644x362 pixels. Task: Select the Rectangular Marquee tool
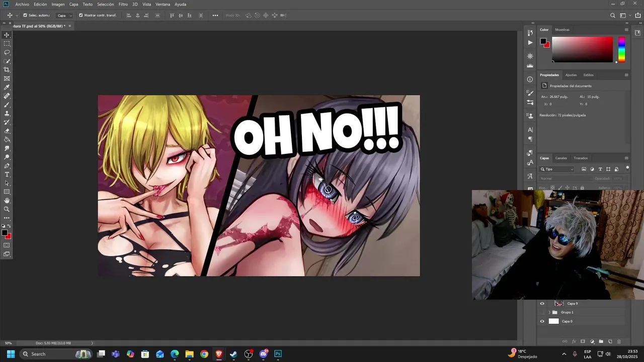pos(7,44)
